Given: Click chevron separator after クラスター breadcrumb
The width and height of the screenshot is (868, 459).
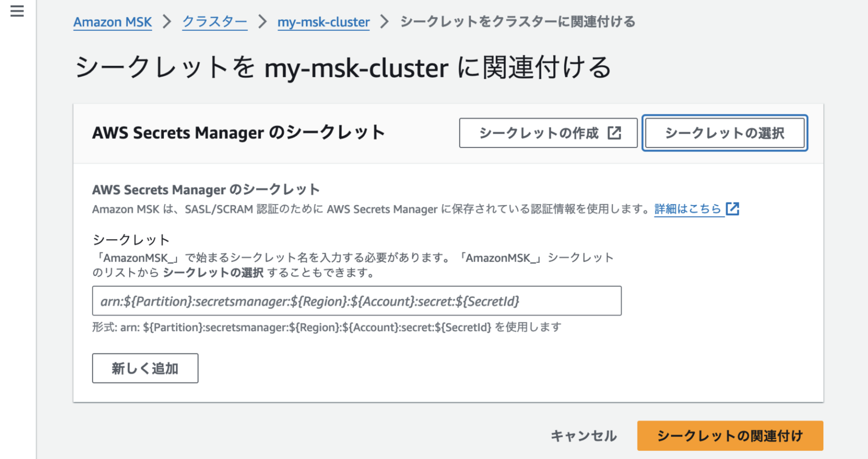Looking at the screenshot, I should (x=262, y=22).
